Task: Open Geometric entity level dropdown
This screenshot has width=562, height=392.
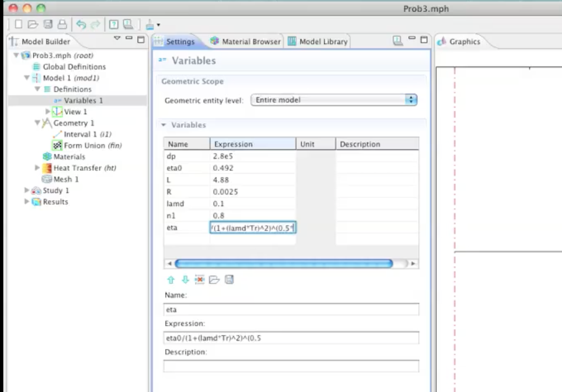Action: pyautogui.click(x=334, y=100)
